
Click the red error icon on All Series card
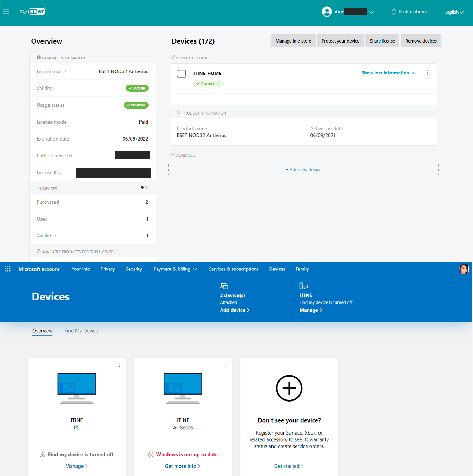click(151, 455)
